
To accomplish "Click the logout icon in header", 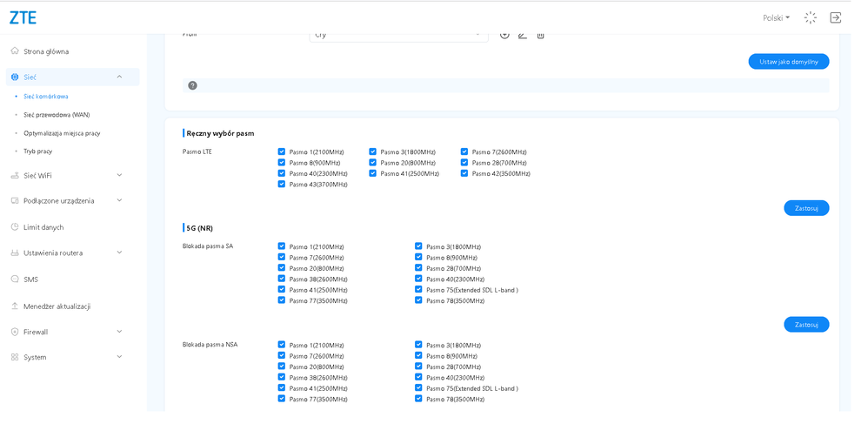I will 835,17.
